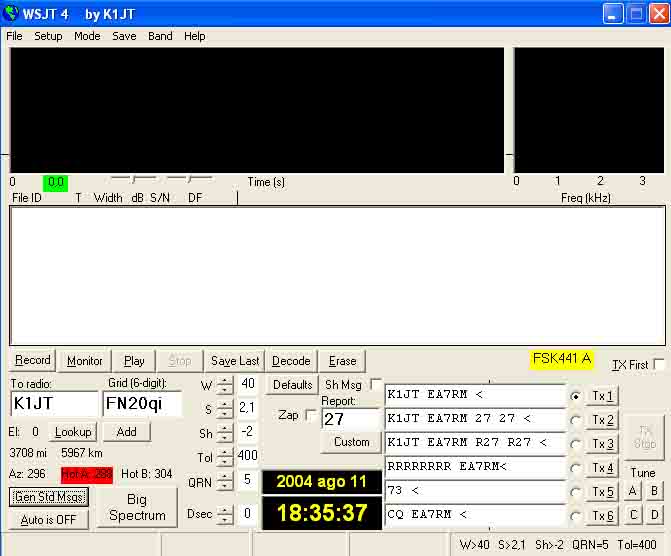The height and width of the screenshot is (556, 671).
Task: Start Monitor mode
Action: pos(84,361)
